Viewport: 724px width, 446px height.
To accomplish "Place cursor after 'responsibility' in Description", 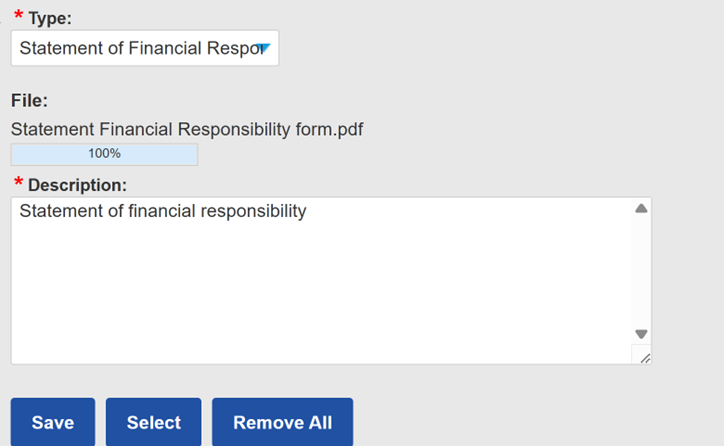I will (x=307, y=211).
